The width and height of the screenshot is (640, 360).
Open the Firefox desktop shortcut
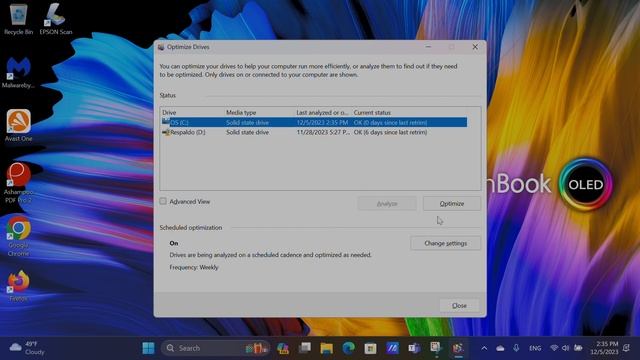pyautogui.click(x=18, y=286)
